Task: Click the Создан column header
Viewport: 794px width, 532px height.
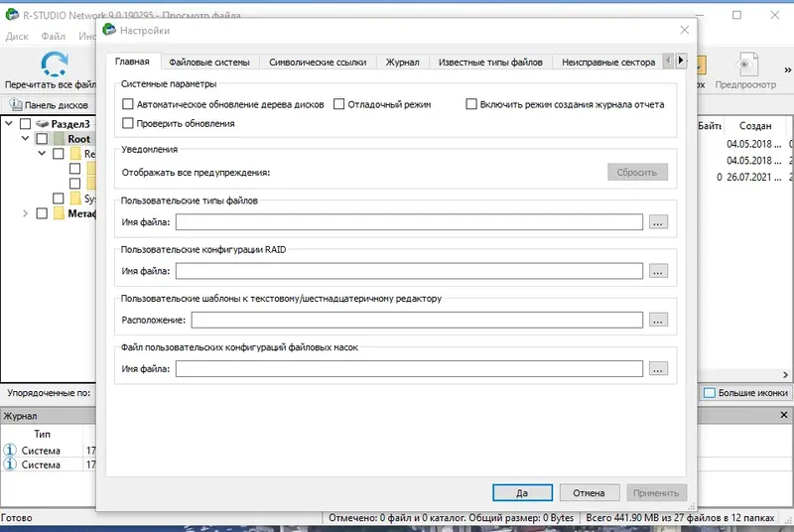Action: (755, 125)
